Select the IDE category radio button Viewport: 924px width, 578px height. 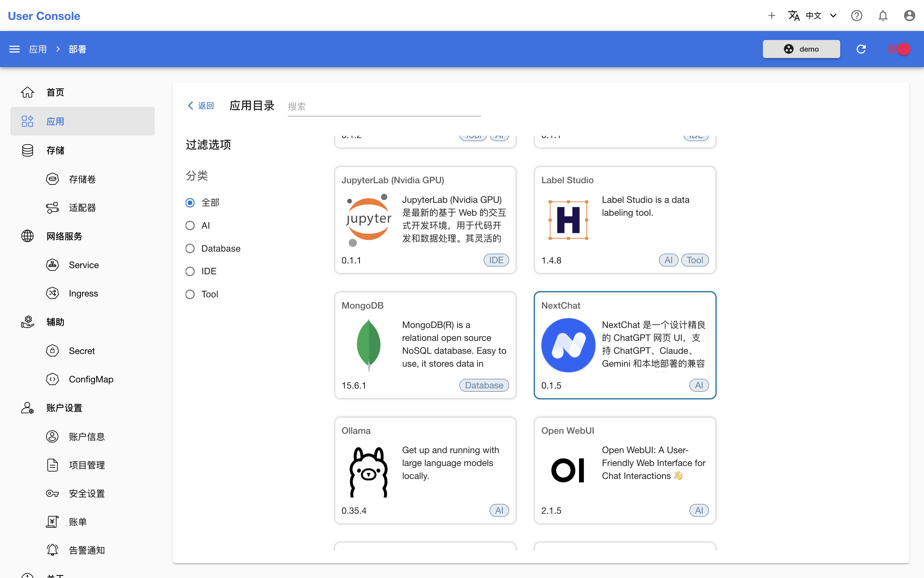190,271
